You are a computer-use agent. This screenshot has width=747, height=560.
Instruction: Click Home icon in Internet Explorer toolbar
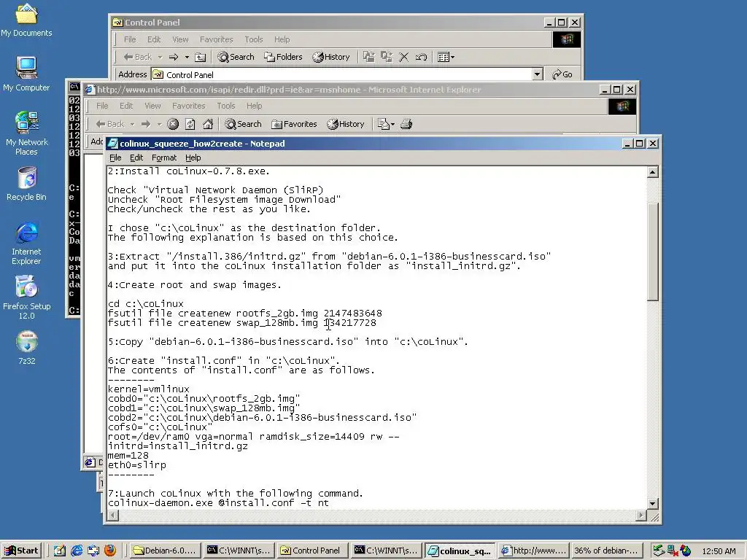coord(208,124)
